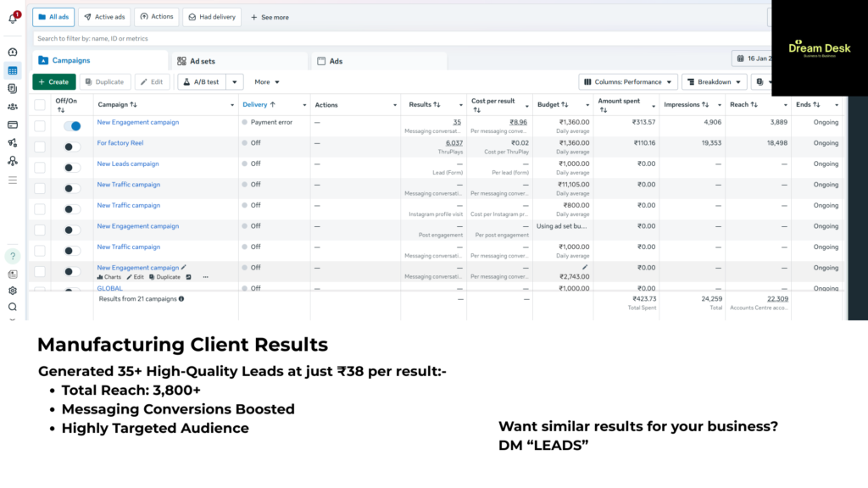Viewport: 868px width, 488px height.
Task: Click the account overview gauge icon
Action: [13, 53]
